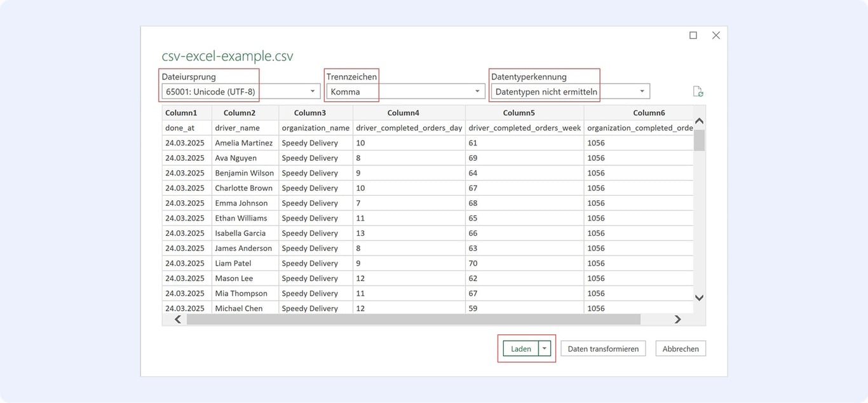Click the vertical scrollbar thumb
The image size is (868, 403).
(x=699, y=140)
